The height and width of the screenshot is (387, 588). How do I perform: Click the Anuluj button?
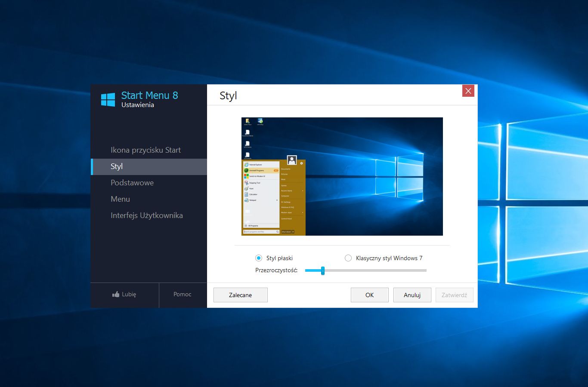click(x=412, y=295)
